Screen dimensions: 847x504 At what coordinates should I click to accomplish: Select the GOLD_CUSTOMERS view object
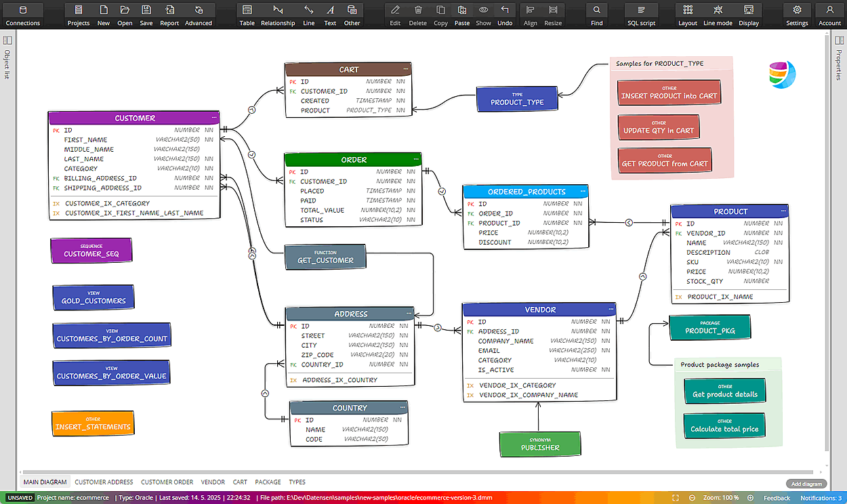click(94, 297)
